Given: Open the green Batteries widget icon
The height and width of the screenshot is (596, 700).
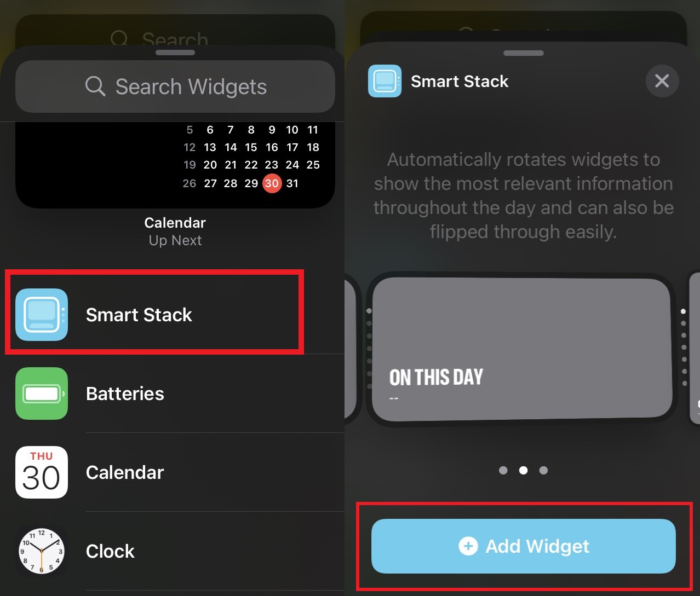Looking at the screenshot, I should [x=42, y=394].
